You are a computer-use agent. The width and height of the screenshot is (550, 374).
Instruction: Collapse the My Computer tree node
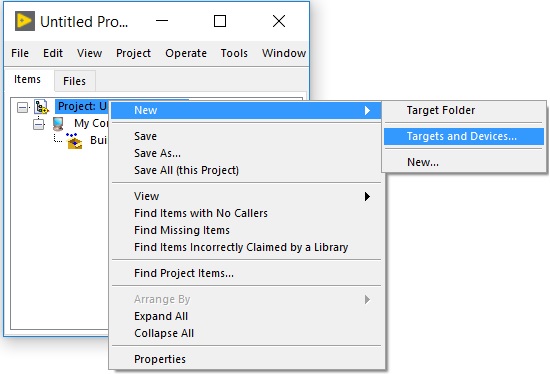(x=39, y=124)
